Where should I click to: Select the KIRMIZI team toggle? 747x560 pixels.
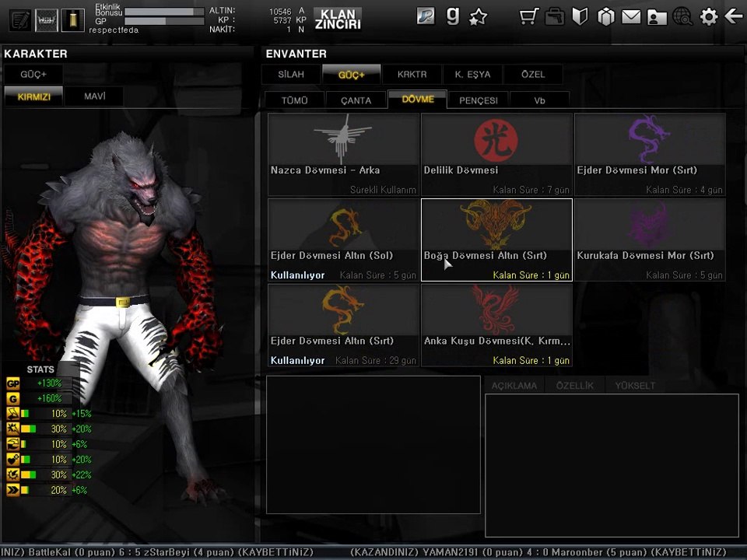pyautogui.click(x=33, y=96)
